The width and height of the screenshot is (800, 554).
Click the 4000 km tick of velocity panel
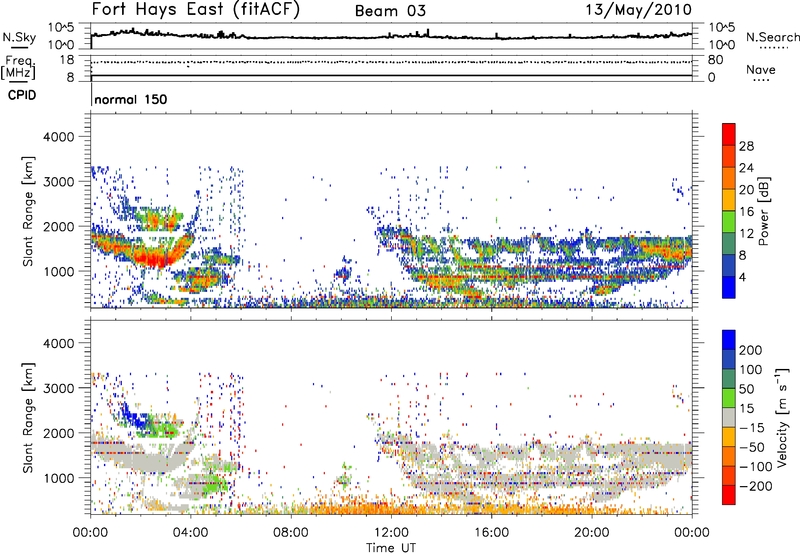(58, 343)
